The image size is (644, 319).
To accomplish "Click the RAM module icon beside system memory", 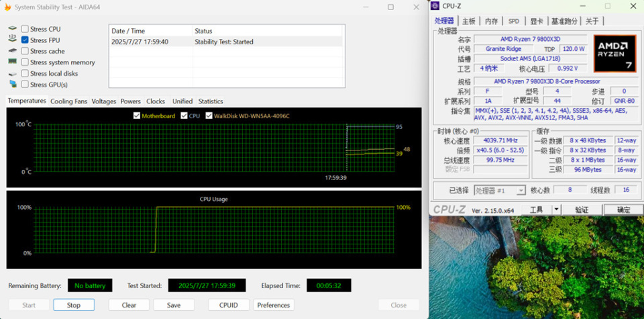I will (13, 62).
